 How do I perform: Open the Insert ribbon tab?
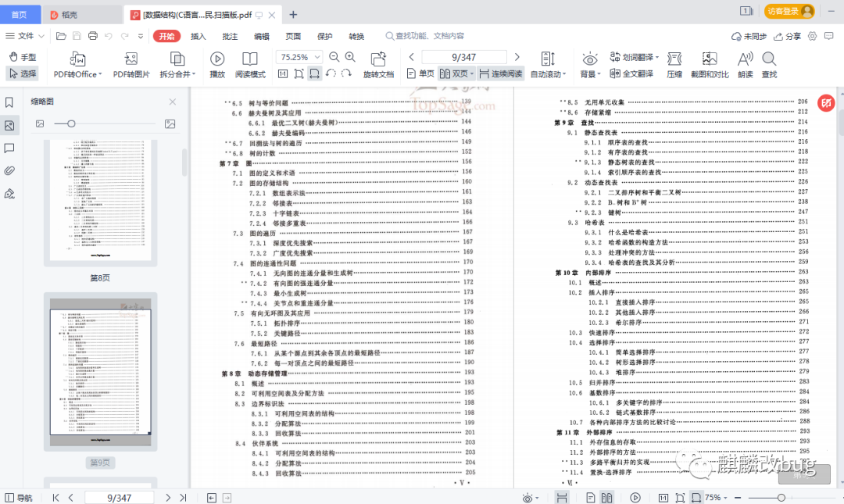[x=198, y=36]
